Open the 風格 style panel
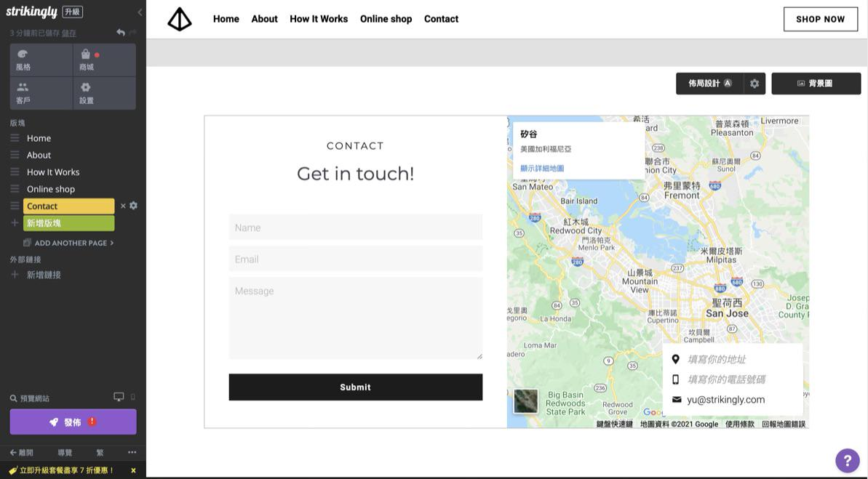The width and height of the screenshot is (868, 479). tap(41, 60)
